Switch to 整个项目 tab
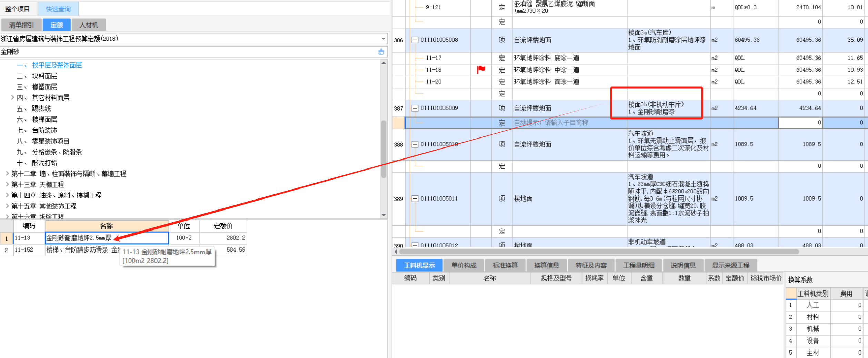This screenshot has width=868, height=358. [17, 9]
